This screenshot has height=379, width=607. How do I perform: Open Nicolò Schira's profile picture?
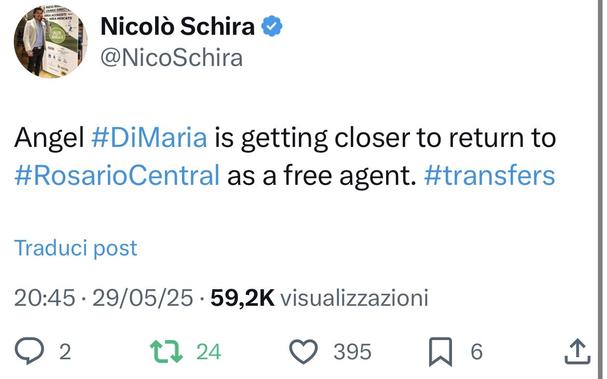[x=50, y=41]
